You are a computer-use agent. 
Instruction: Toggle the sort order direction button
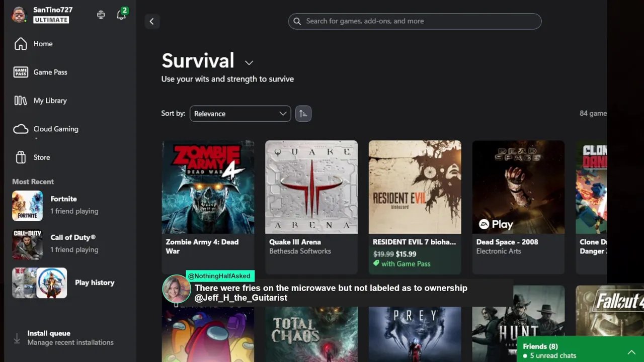click(303, 114)
